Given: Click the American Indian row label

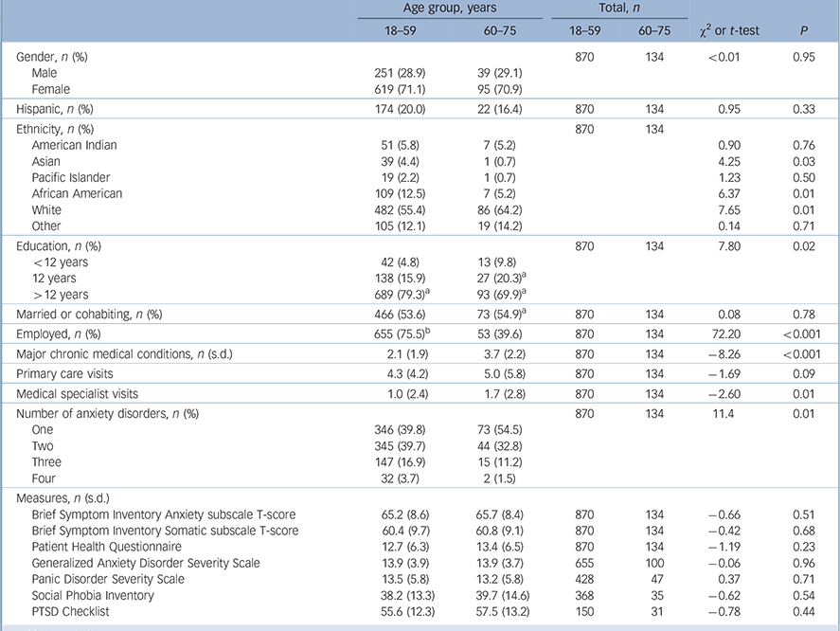Looking at the screenshot, I should 76,145.
